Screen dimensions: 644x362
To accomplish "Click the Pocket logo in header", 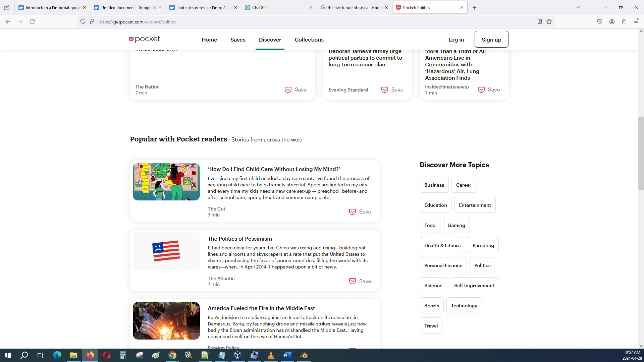I will [145, 39].
